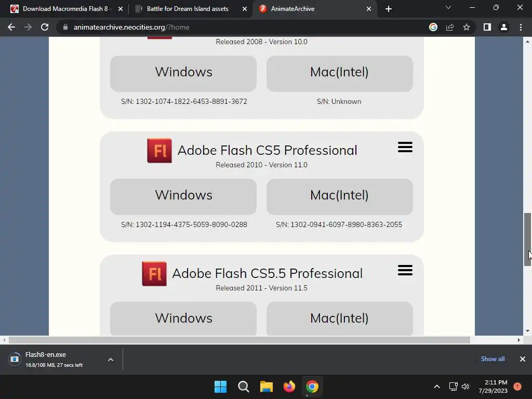Viewport: 532px width, 399px height.
Task: Open the browser side panel
Action: [x=487, y=27]
